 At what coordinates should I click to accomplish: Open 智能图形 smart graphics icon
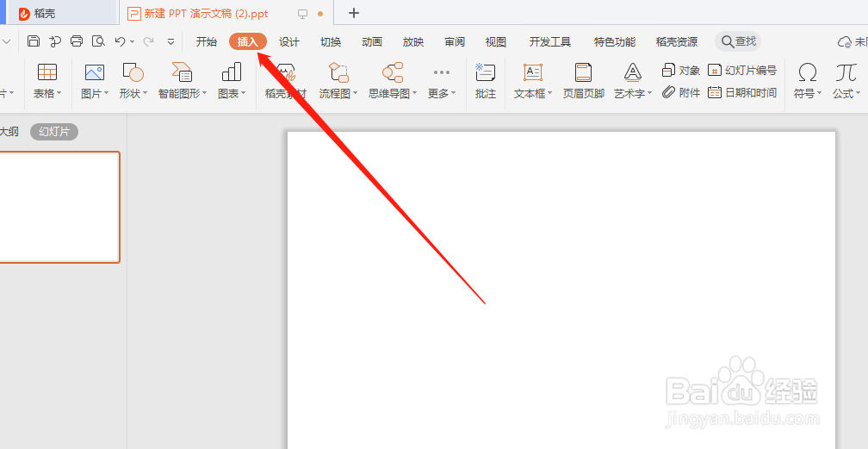click(183, 72)
